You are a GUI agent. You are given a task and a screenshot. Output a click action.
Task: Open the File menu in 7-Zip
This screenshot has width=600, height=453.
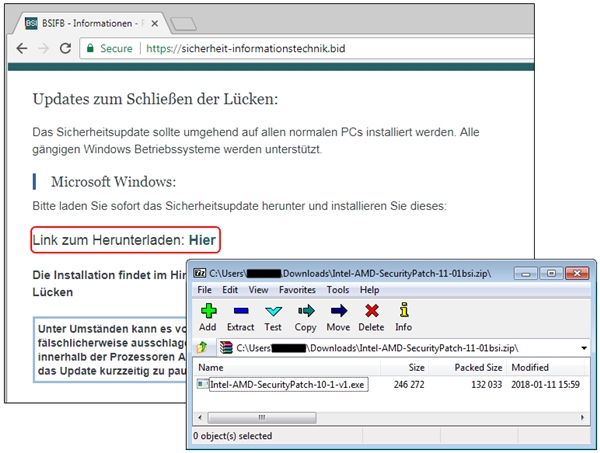pyautogui.click(x=204, y=290)
